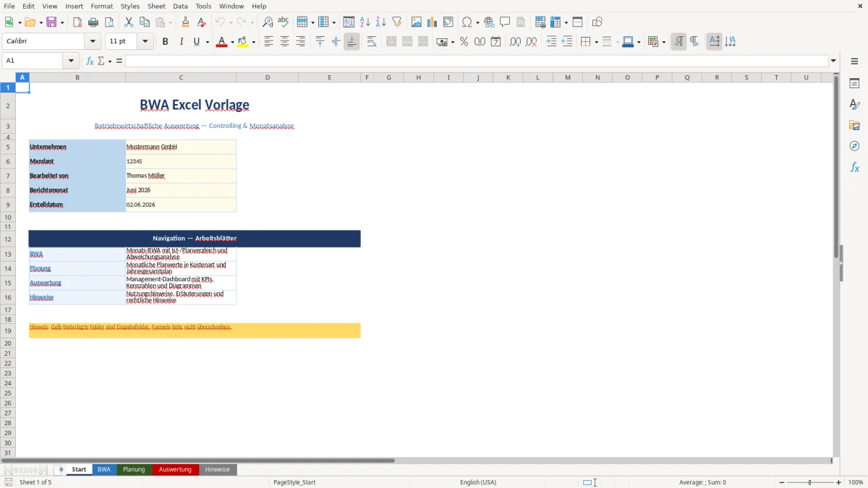The width and height of the screenshot is (868, 488).
Task: Insert a pivot table
Action: (x=448, y=22)
